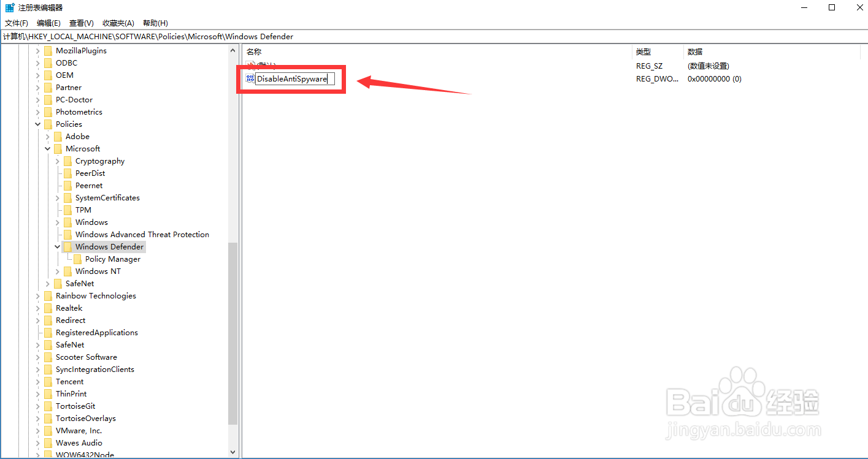Click the tree pane scroll down arrow
868x459 pixels.
pos(232,452)
